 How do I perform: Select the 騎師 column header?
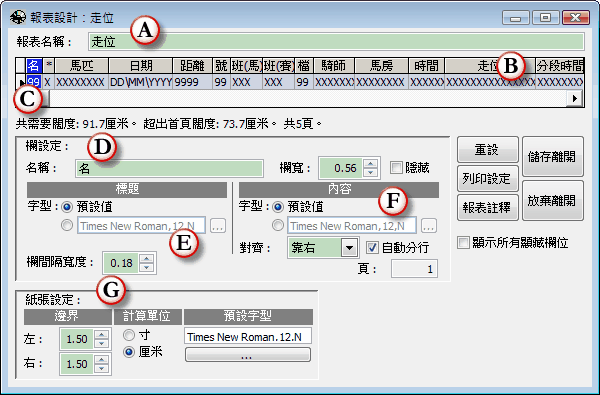[x=334, y=66]
